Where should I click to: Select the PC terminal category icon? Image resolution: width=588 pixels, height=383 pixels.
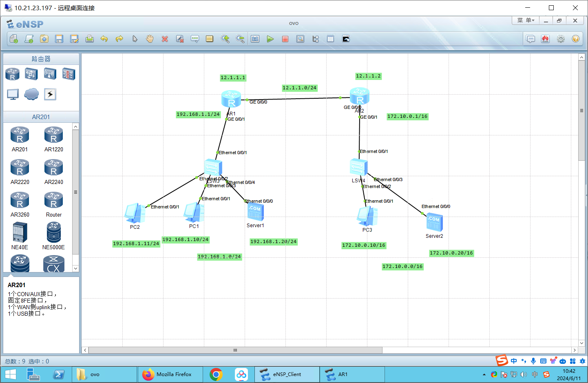tap(13, 95)
